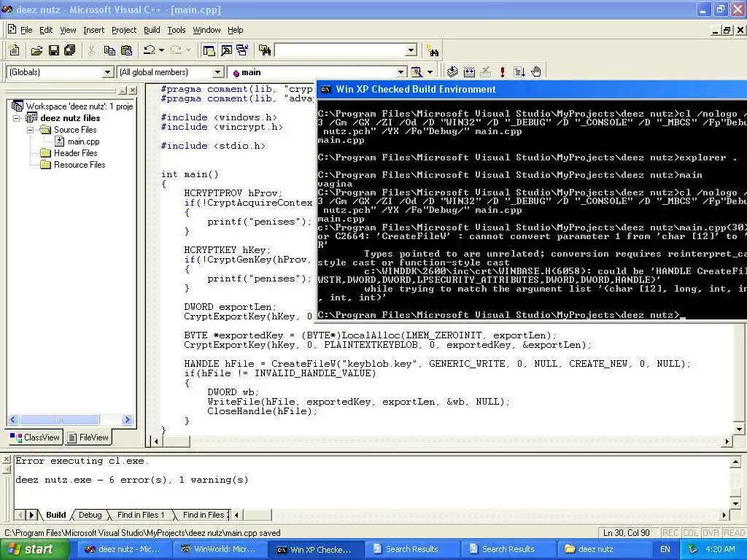Open the Insert menu
The image size is (747, 560).
(93, 30)
